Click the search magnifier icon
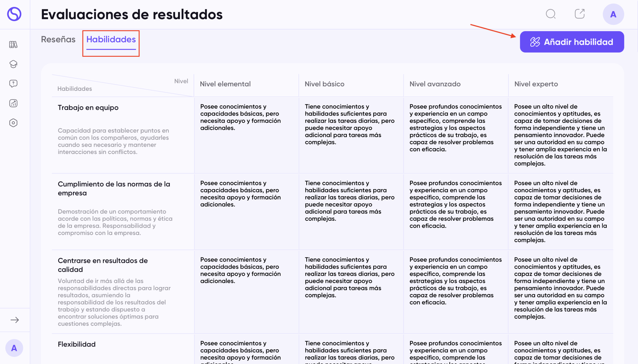638x364 pixels. pyautogui.click(x=551, y=14)
